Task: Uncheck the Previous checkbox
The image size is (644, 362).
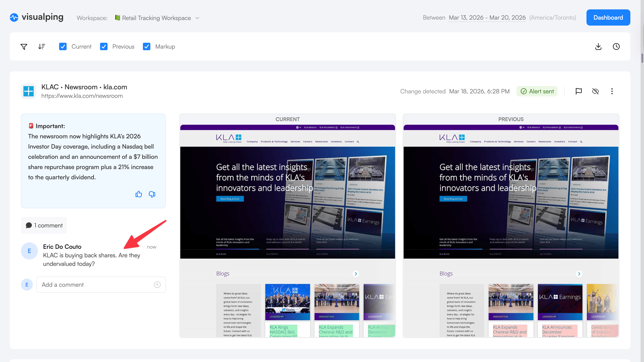Action: click(x=104, y=46)
